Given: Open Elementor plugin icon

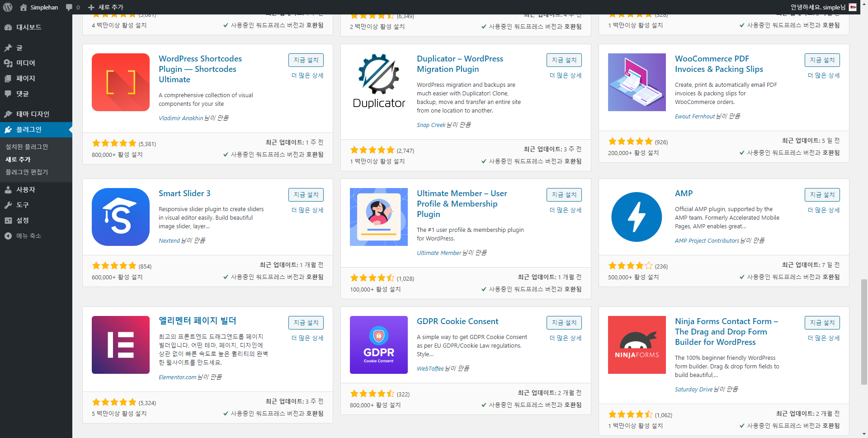Looking at the screenshot, I should [x=121, y=345].
